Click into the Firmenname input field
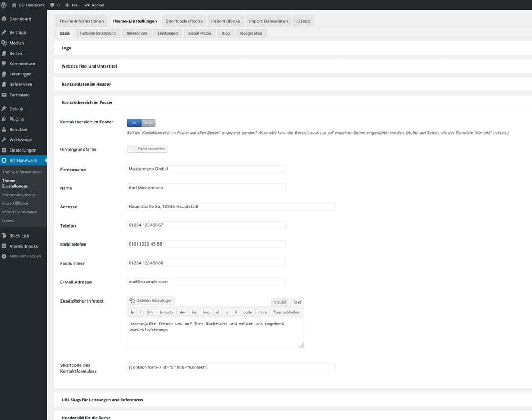 pyautogui.click(x=206, y=169)
